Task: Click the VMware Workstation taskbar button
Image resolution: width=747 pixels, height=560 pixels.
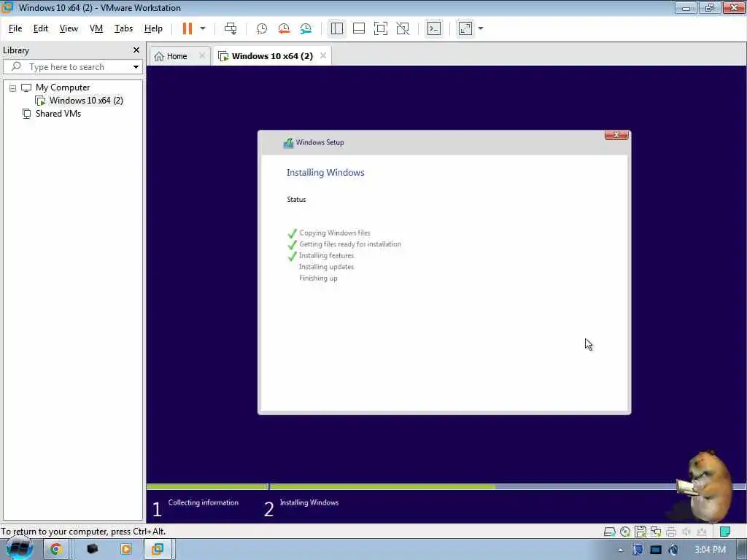Action: [x=158, y=550]
